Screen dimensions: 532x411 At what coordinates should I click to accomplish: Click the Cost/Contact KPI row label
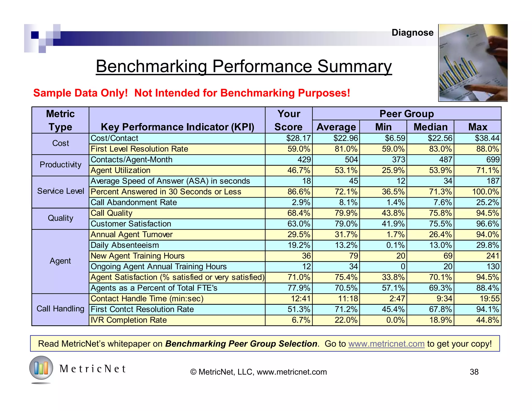[x=115, y=138]
